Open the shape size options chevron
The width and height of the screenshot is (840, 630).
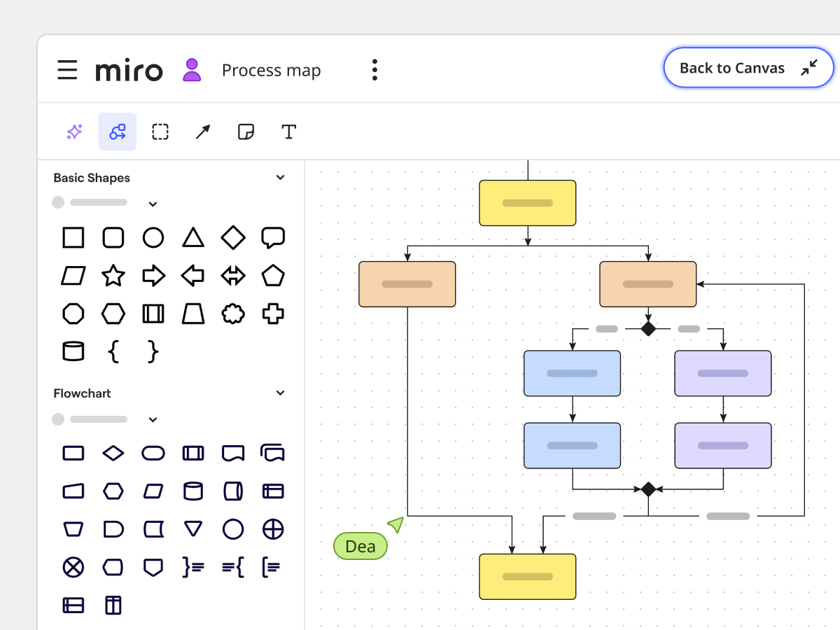[153, 204]
